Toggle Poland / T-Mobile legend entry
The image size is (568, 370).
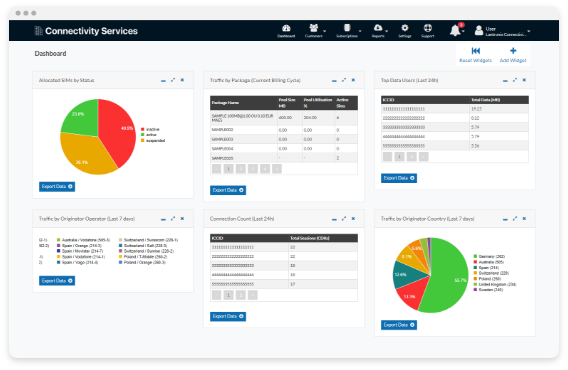coord(143,257)
